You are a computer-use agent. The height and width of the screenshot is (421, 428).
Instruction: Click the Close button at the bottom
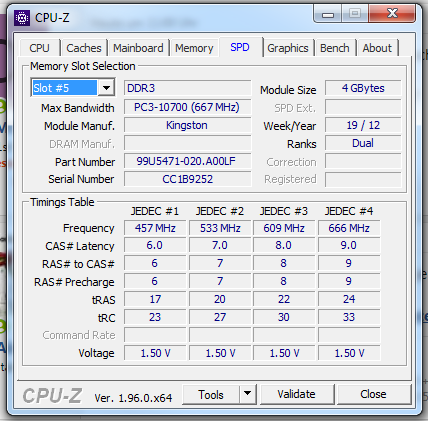[374, 394]
